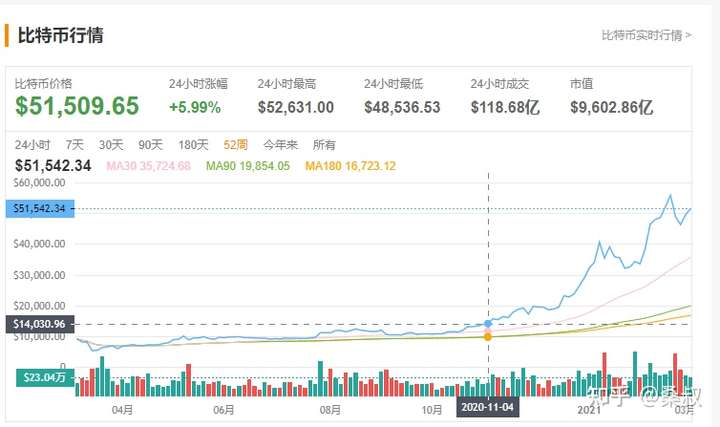Viewport: 720px width, 427px height.
Task: Show 所有 historical data tab
Action: (x=324, y=145)
